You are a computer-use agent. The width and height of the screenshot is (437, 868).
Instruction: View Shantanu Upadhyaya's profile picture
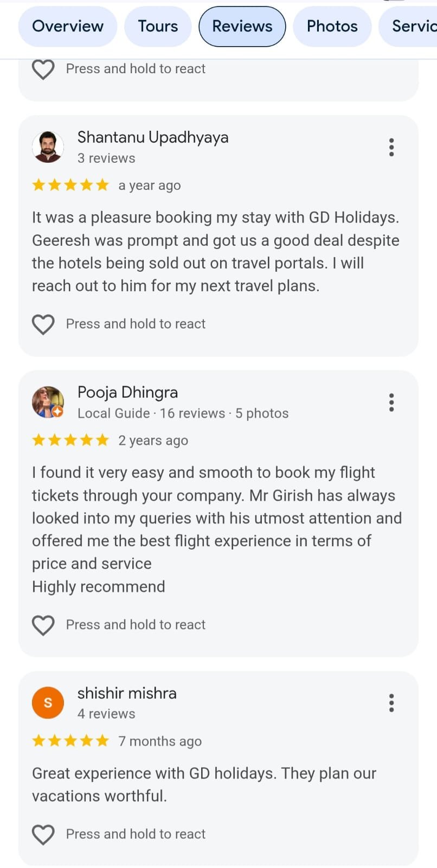coord(48,147)
